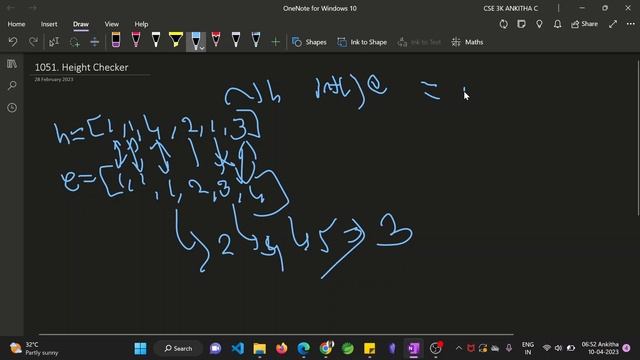The height and width of the screenshot is (360, 640).
Task: Share this notebook
Action: (x=584, y=24)
